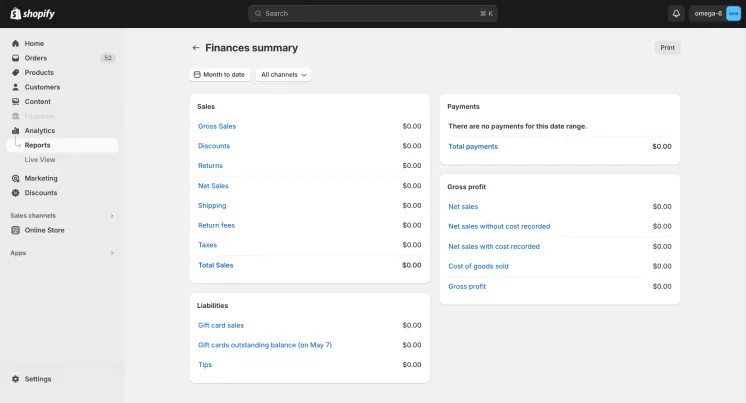Image resolution: width=746 pixels, height=403 pixels.
Task: Open the Month to date picker
Action: 218,75
